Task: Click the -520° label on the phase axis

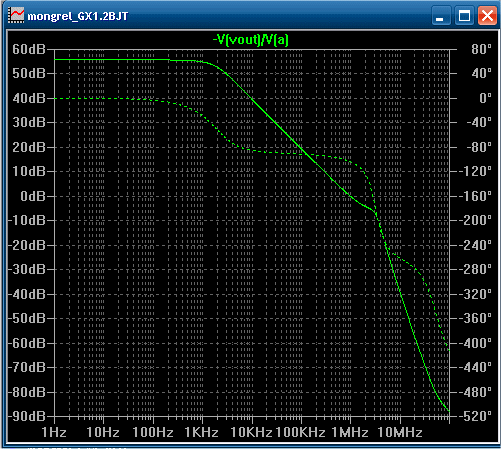Action: coord(475,416)
